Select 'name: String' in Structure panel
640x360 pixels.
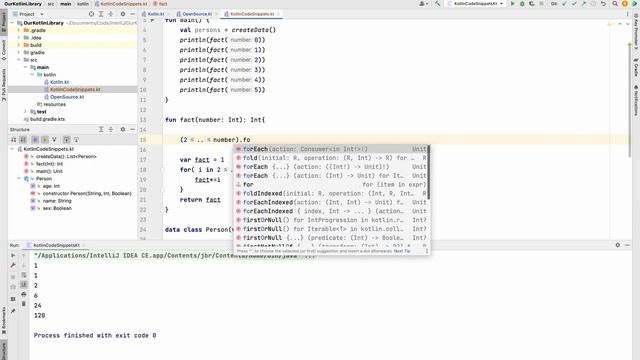pos(57,201)
